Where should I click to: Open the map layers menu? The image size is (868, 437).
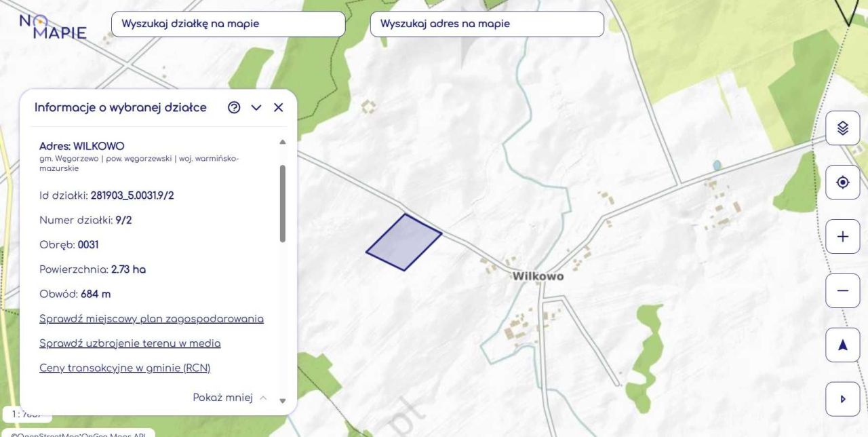tap(843, 128)
